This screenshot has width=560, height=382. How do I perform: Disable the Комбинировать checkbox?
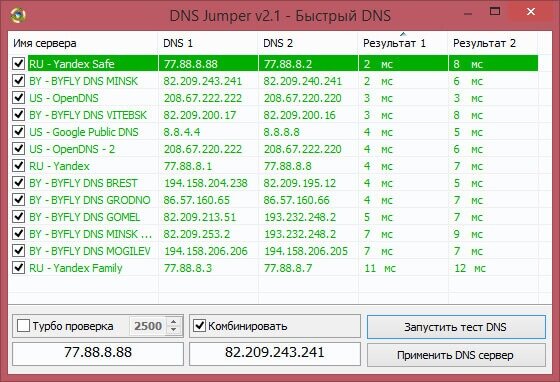(199, 326)
